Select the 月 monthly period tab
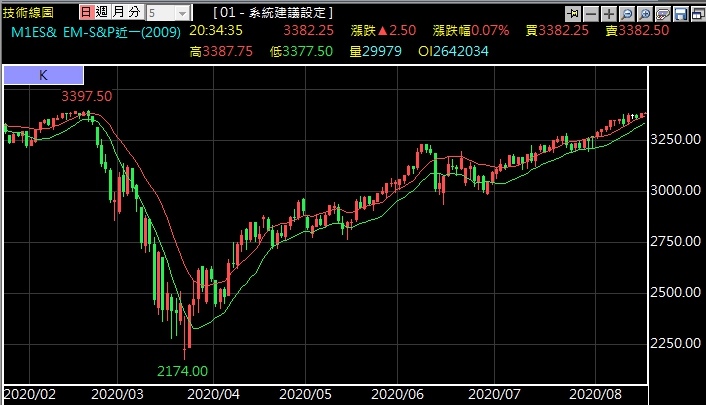This screenshot has height=405, width=706. (118, 12)
